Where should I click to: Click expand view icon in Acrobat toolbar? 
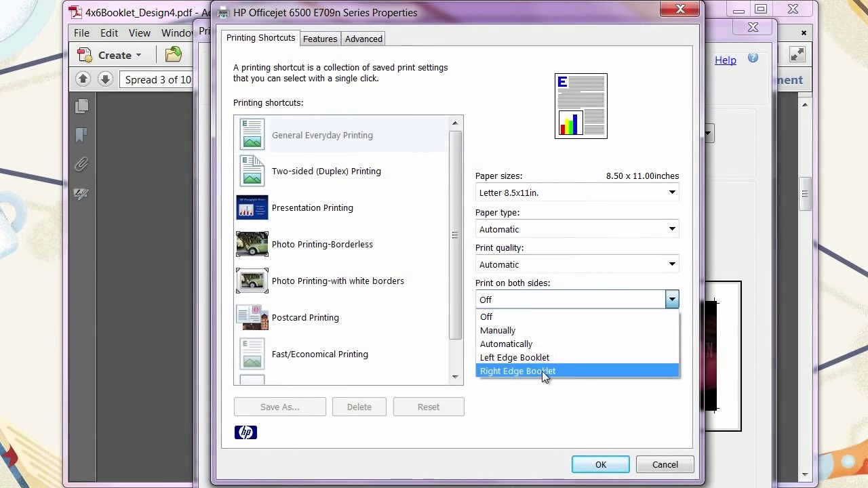[797, 55]
